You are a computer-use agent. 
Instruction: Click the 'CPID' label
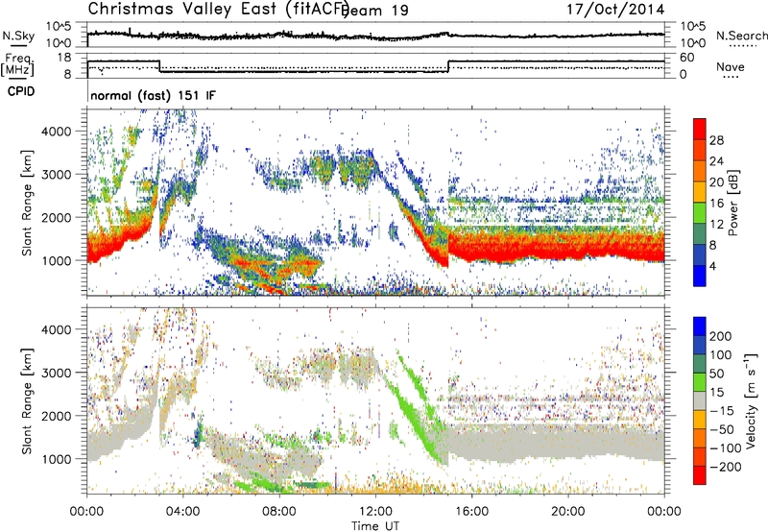[x=21, y=91]
